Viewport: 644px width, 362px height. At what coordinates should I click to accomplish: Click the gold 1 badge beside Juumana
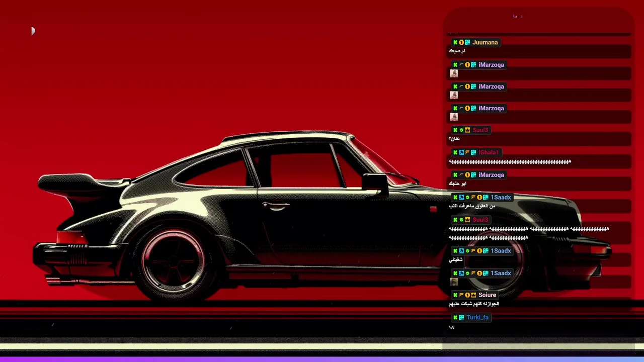[x=461, y=43]
